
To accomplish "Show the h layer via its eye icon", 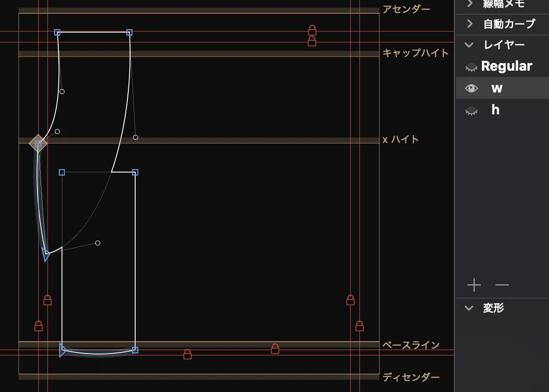I will [x=471, y=111].
